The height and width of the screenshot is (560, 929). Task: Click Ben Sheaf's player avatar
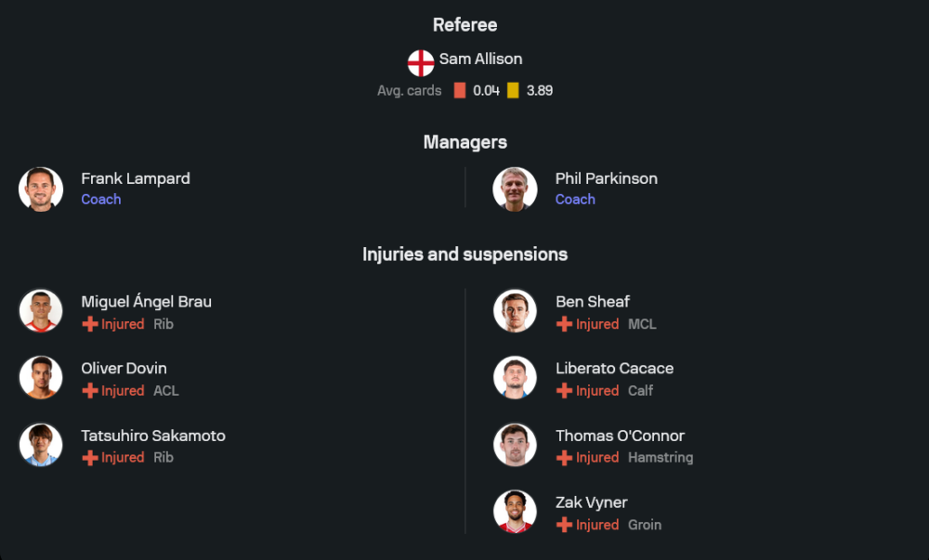[x=515, y=311]
